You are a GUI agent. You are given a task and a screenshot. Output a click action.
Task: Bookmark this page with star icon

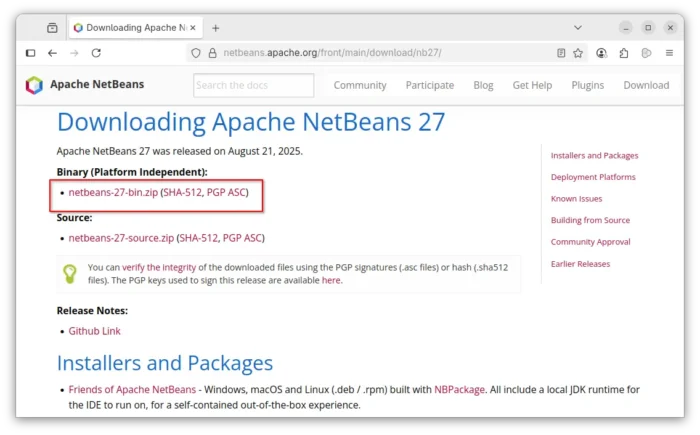(x=578, y=53)
